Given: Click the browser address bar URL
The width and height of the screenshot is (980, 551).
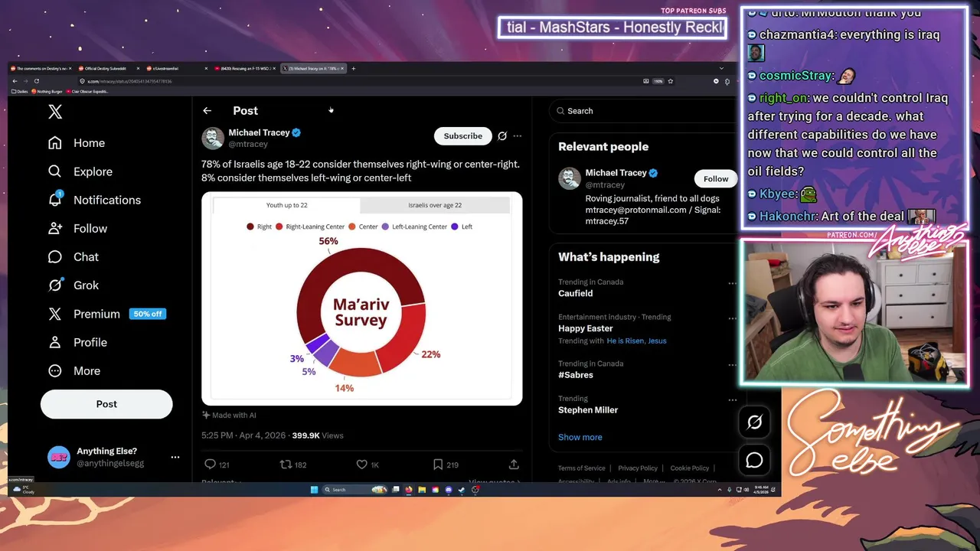Looking at the screenshot, I should click(130, 81).
